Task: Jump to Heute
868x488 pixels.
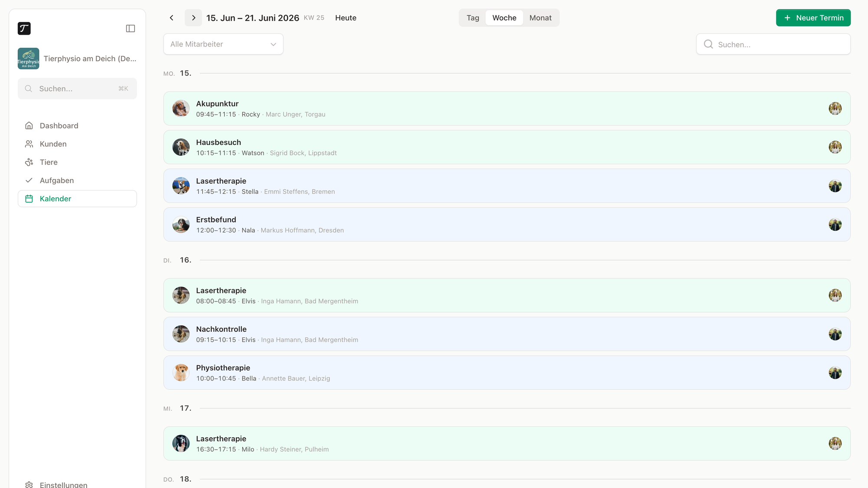Action: (x=345, y=18)
